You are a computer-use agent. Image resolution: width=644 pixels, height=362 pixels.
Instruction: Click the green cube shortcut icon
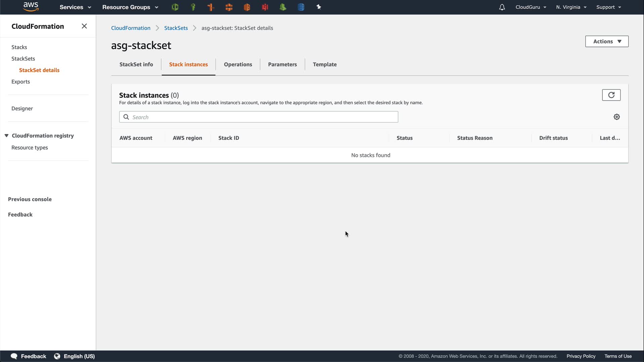tap(175, 7)
